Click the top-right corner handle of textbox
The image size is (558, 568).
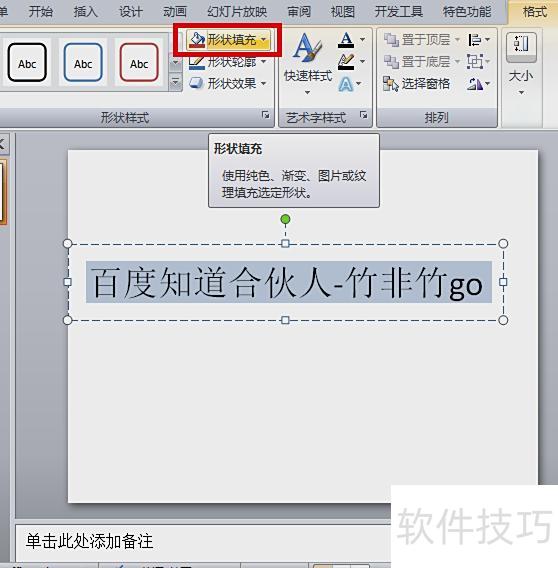pos(503,243)
